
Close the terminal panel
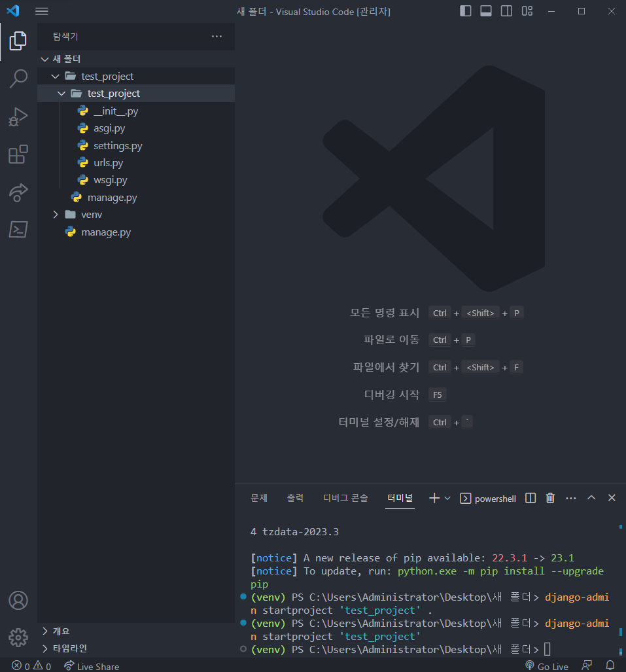(612, 497)
